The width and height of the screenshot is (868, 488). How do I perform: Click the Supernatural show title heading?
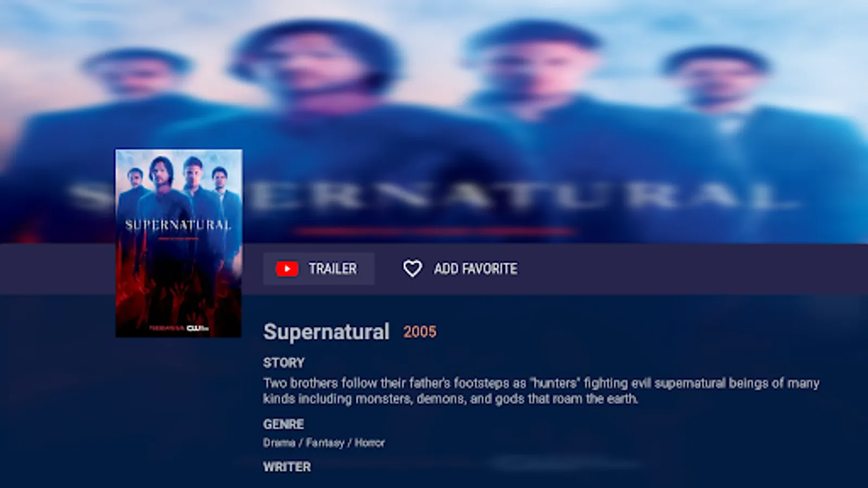pos(326,331)
